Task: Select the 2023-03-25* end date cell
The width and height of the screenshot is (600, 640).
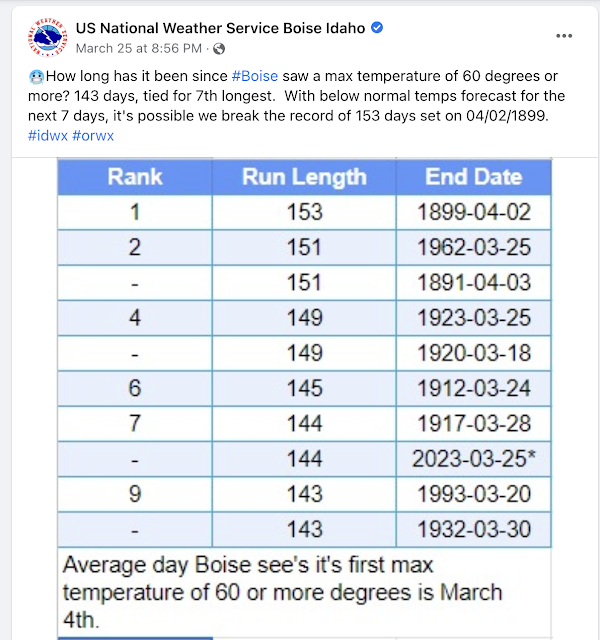Action: point(475,458)
